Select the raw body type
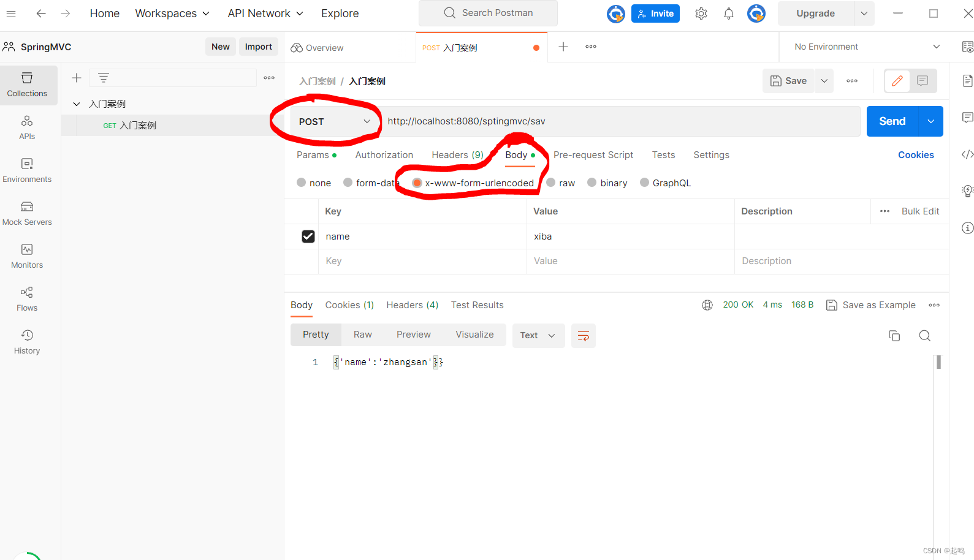This screenshot has width=974, height=560. 551,183
